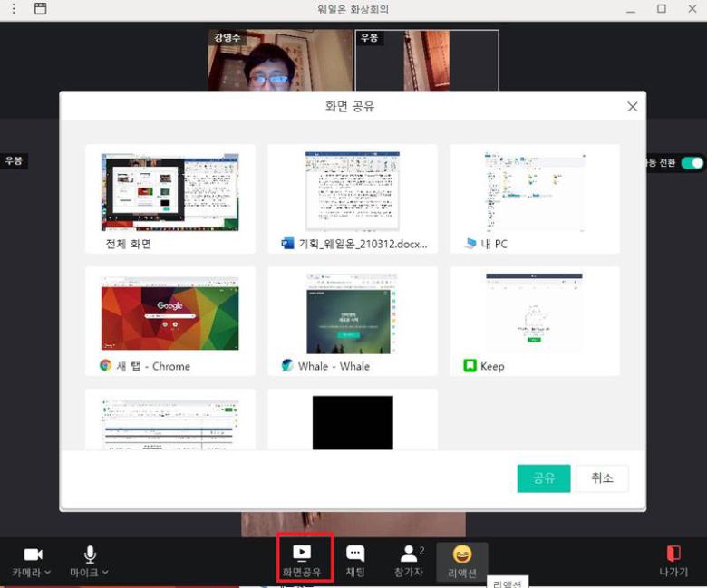
Task: Click the layout icon in title bar
Action: click(40, 9)
